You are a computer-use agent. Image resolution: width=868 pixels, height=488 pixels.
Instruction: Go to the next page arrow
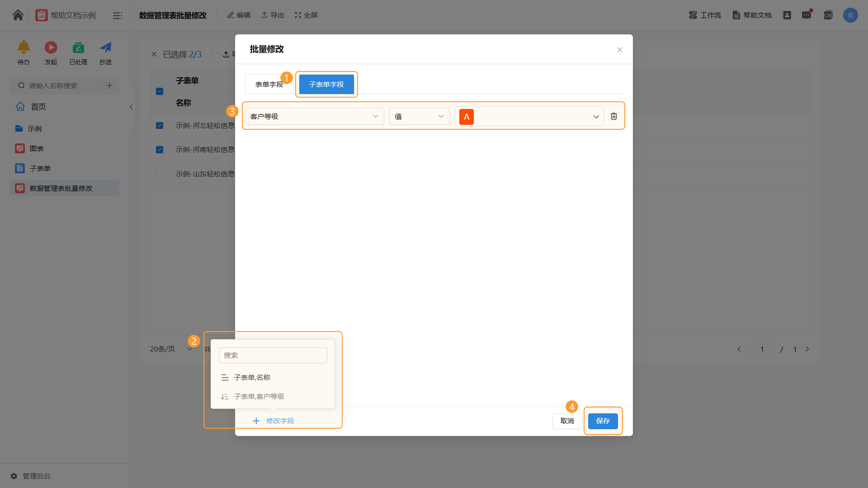[x=807, y=349]
